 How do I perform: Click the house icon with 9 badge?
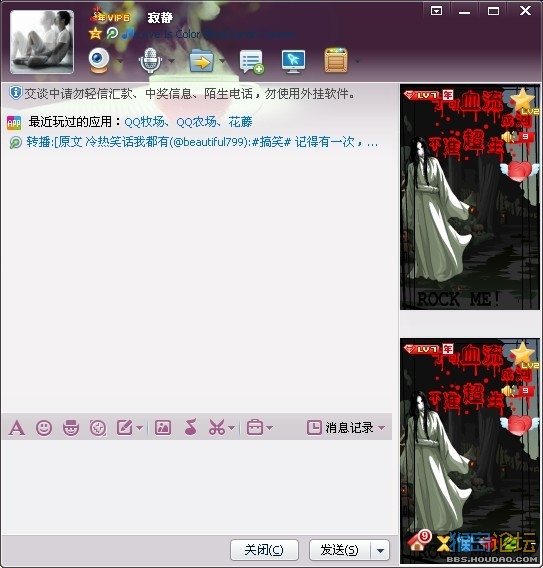(419, 540)
